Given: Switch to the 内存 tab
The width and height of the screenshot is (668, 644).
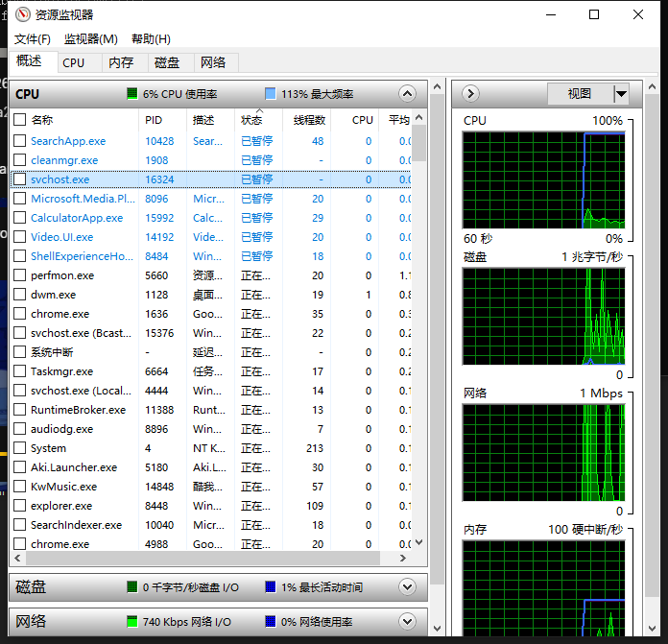Looking at the screenshot, I should [x=125, y=62].
